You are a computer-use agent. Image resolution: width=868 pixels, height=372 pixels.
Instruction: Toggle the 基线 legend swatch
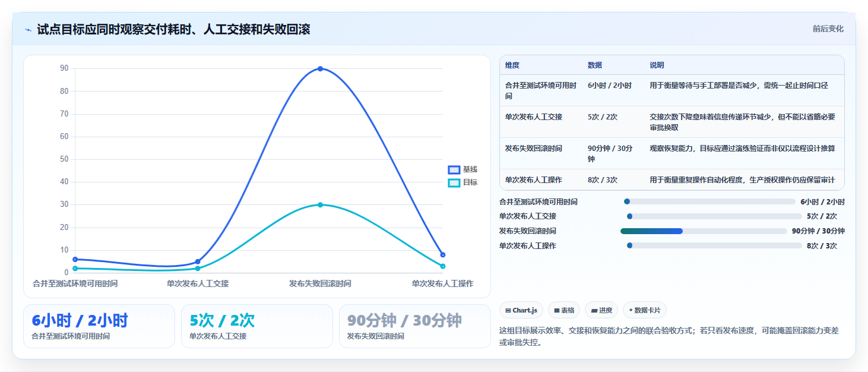(454, 170)
